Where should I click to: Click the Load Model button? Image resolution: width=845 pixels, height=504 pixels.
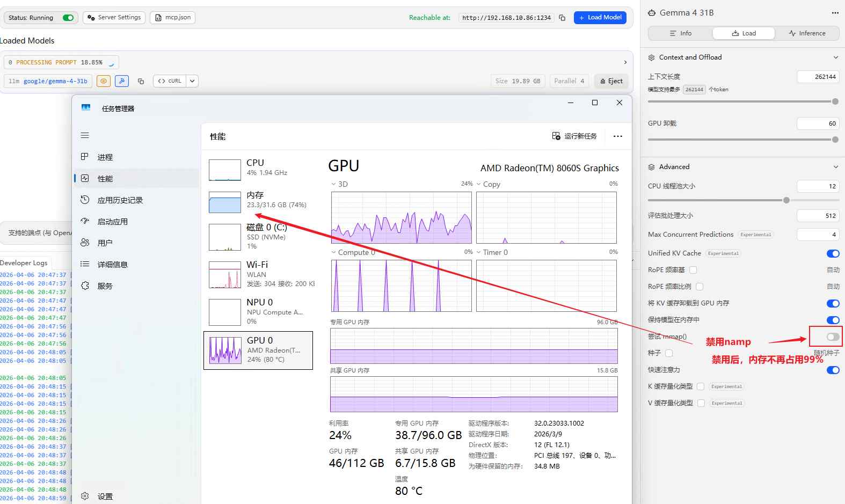click(600, 18)
